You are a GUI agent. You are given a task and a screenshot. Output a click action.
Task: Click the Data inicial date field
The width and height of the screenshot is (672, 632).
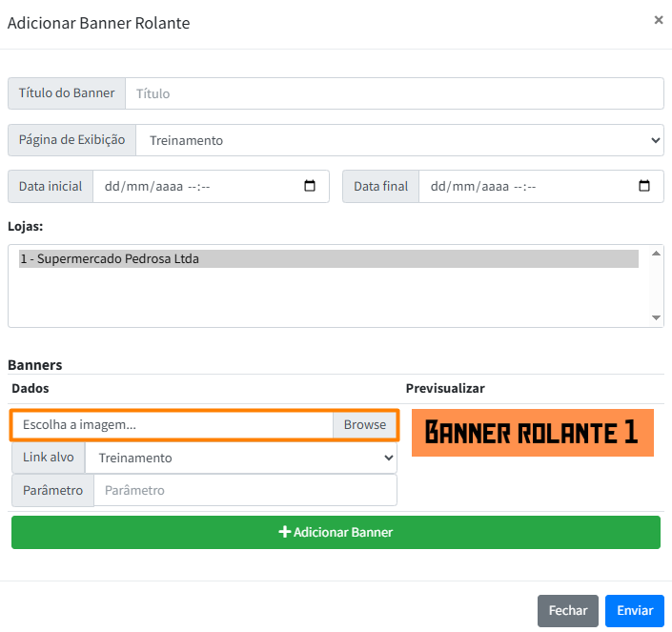pos(200,187)
